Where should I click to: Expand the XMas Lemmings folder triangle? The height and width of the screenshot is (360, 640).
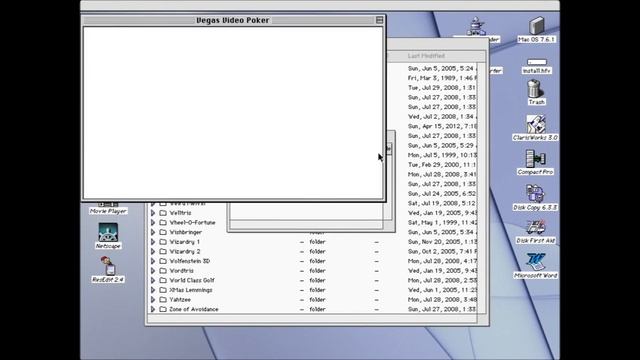coord(153,290)
